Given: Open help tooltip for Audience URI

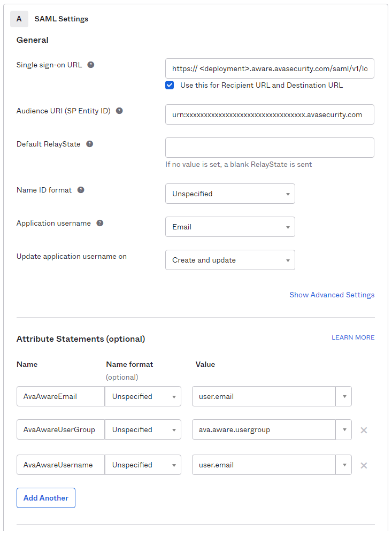Looking at the screenshot, I should coord(119,111).
